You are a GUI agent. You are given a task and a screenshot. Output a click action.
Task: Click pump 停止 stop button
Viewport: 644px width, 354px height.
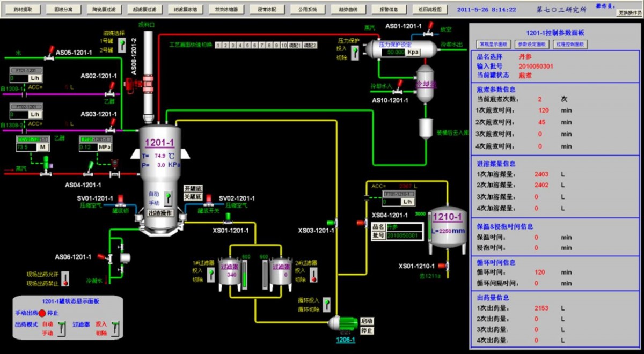pos(367,330)
